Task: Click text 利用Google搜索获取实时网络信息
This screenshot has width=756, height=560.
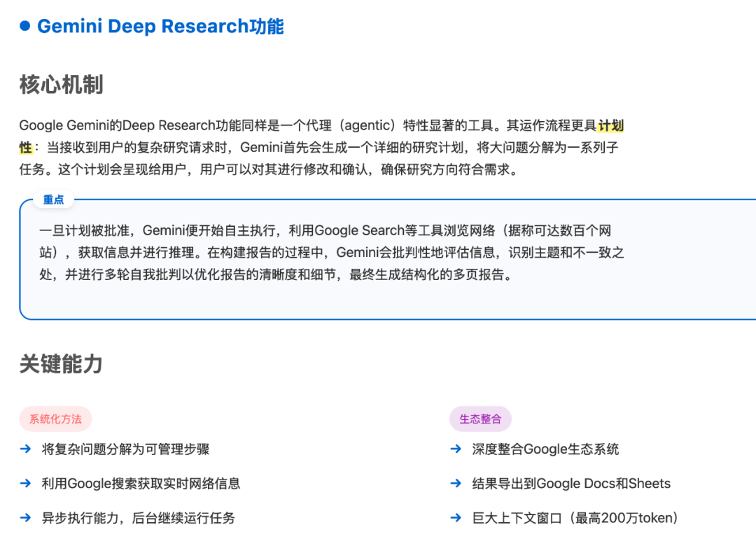Action: click(141, 484)
